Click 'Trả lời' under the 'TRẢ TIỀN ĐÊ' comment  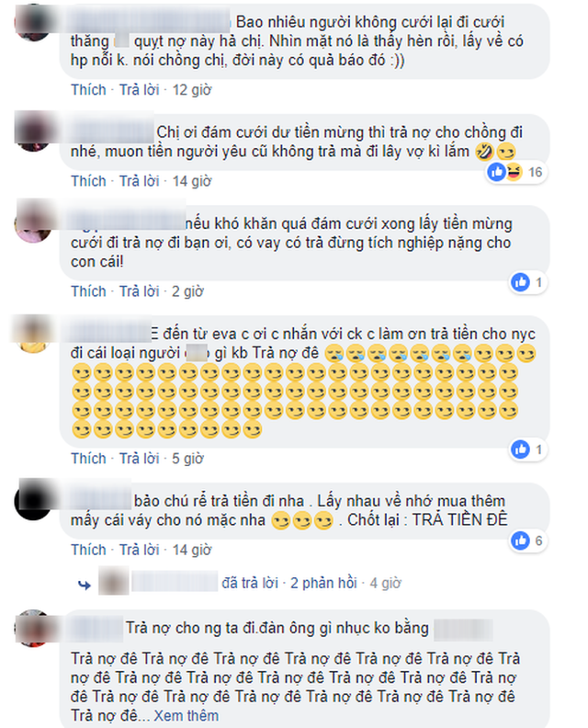click(x=140, y=550)
